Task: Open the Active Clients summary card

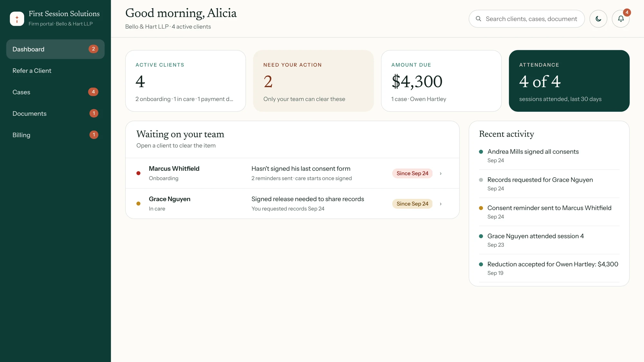Action: (185, 81)
